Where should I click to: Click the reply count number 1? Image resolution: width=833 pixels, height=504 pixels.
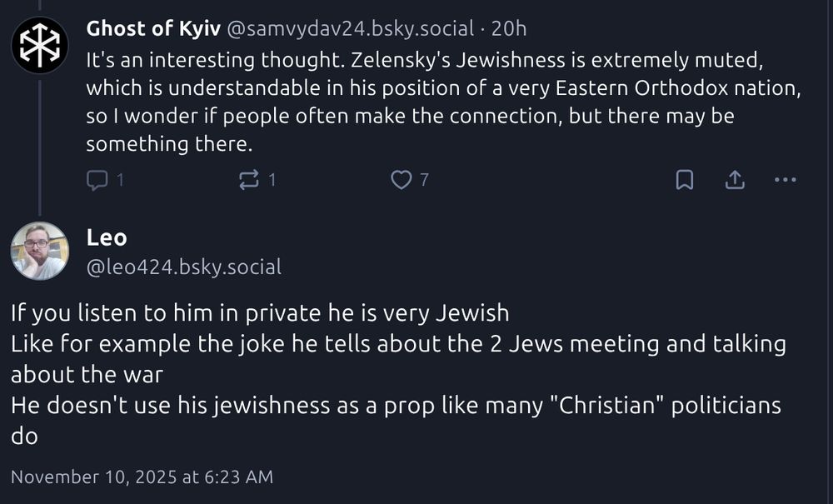tap(119, 179)
